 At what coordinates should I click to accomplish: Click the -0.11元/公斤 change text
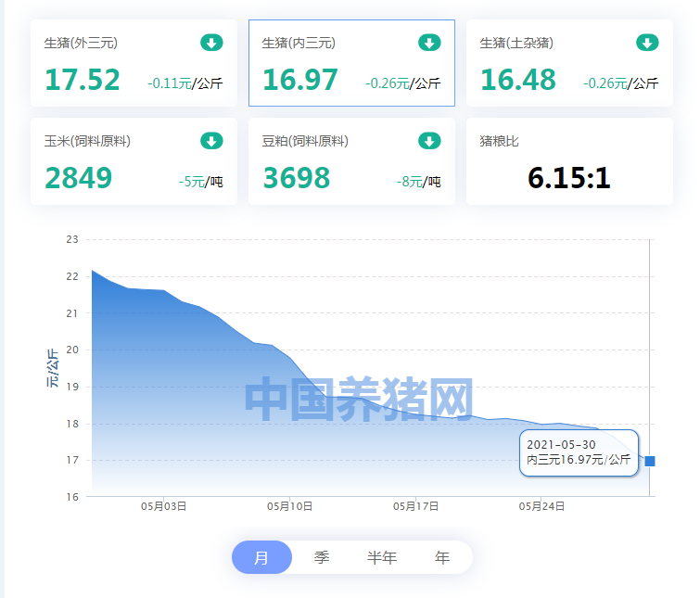tap(185, 83)
